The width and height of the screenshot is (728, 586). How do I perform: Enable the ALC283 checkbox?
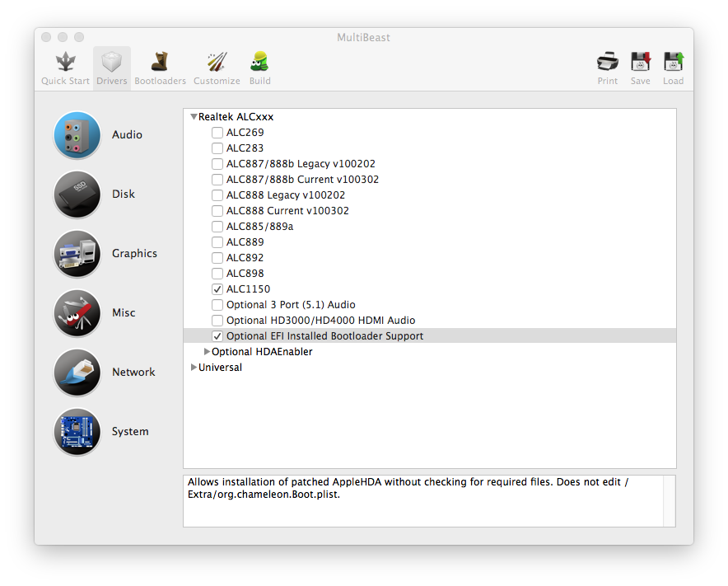(217, 148)
